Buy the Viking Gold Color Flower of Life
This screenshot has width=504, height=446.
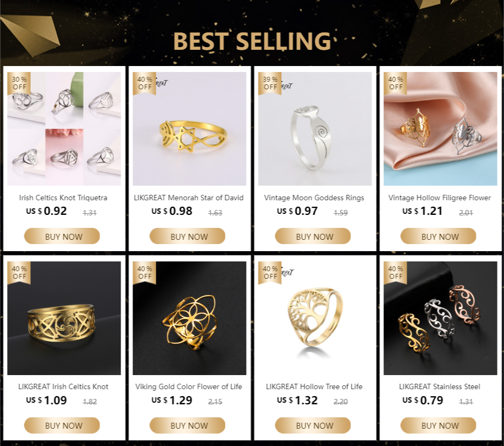point(188,425)
